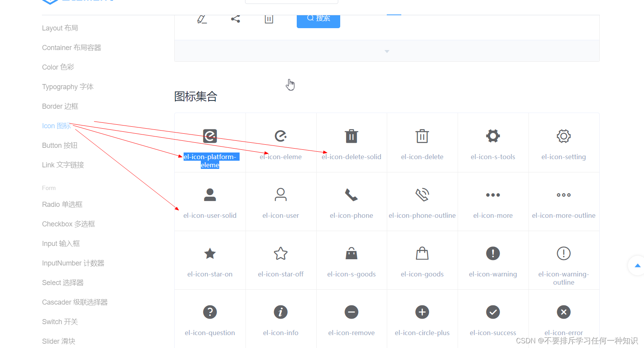Pick the el-icon-error cross circle icon

click(564, 312)
